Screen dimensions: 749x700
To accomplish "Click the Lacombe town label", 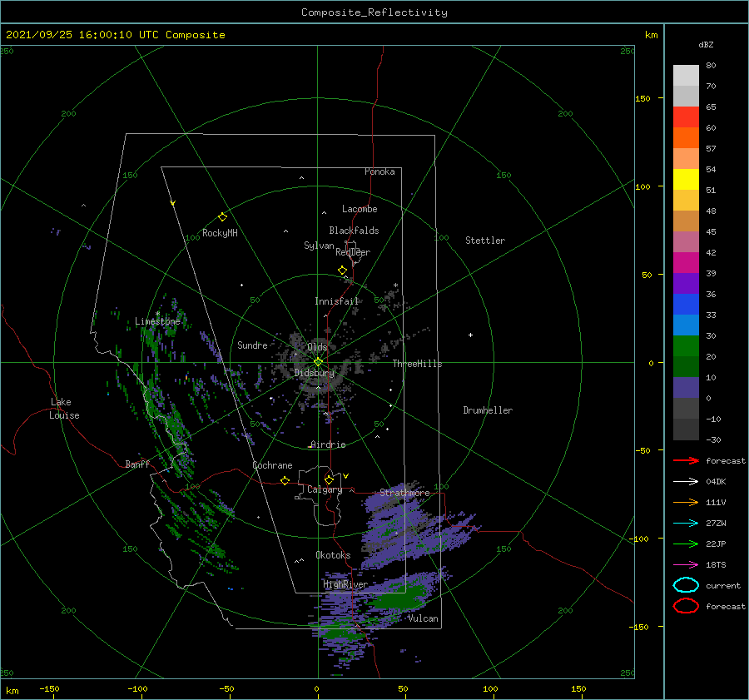I will click(360, 209).
